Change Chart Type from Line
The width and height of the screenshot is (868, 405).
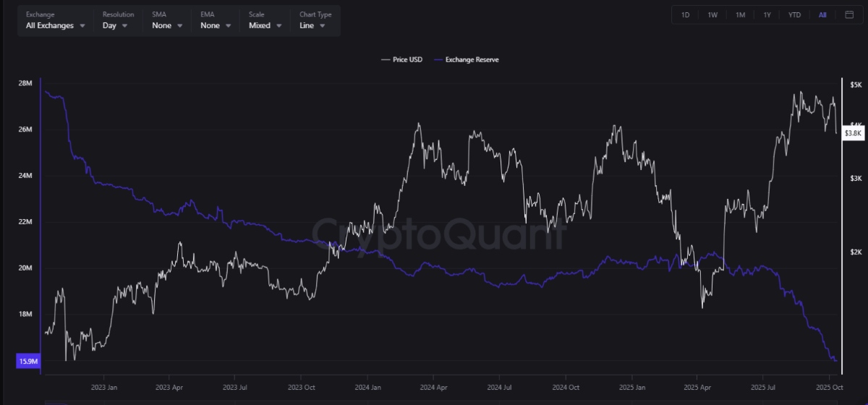coord(312,25)
